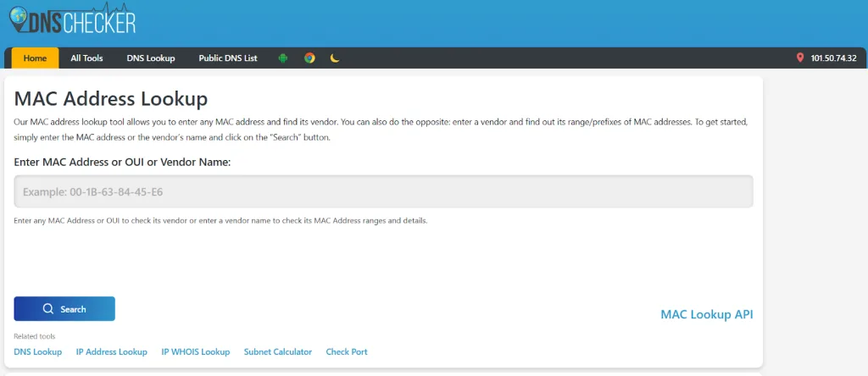The image size is (868, 376).
Task: Go to IP Address Lookup tool
Action: click(x=111, y=351)
